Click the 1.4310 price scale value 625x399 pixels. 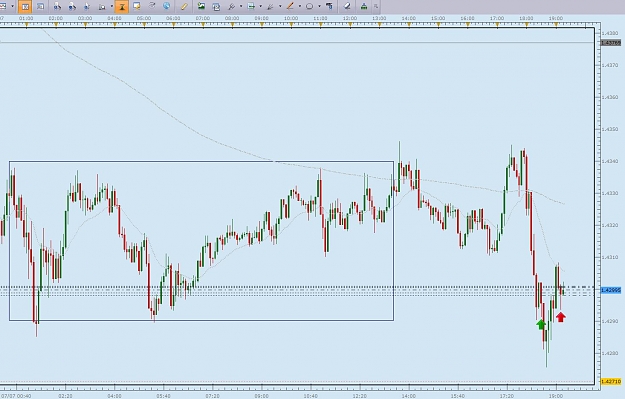tap(610, 257)
